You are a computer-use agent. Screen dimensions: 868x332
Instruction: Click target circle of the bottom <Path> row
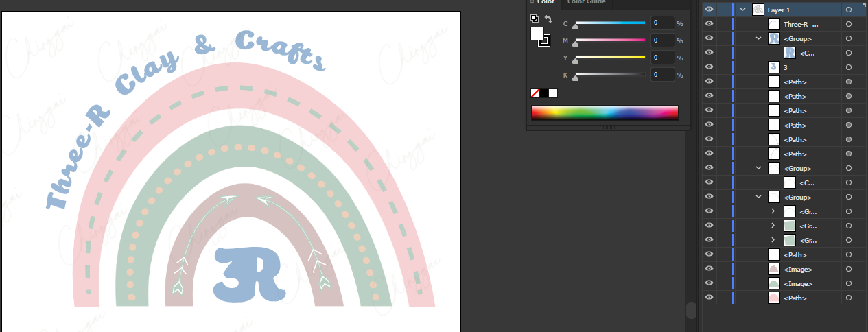click(849, 298)
